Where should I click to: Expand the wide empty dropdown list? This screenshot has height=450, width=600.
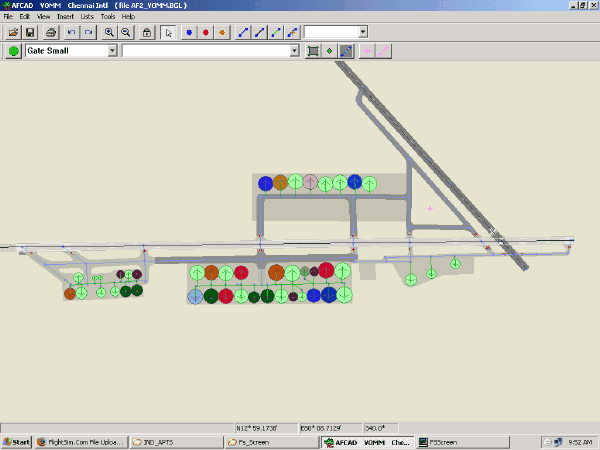(294, 50)
